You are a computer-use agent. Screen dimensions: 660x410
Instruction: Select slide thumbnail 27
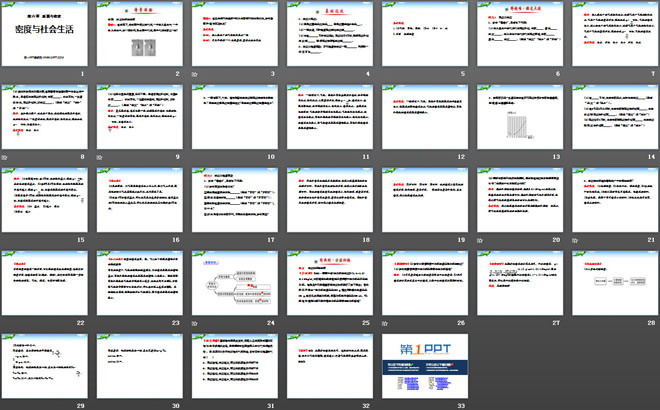click(x=520, y=283)
